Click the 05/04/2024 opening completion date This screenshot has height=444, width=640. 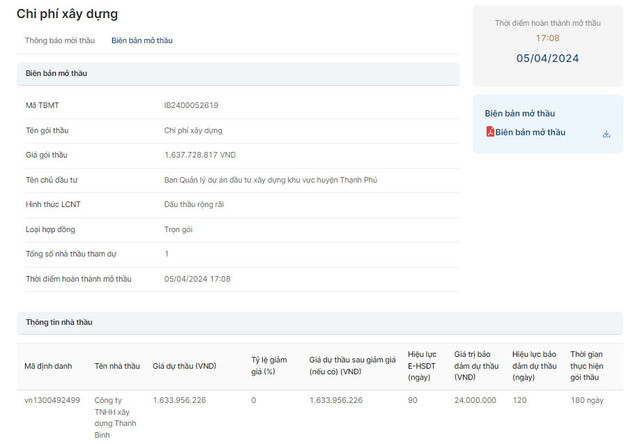[x=547, y=58]
